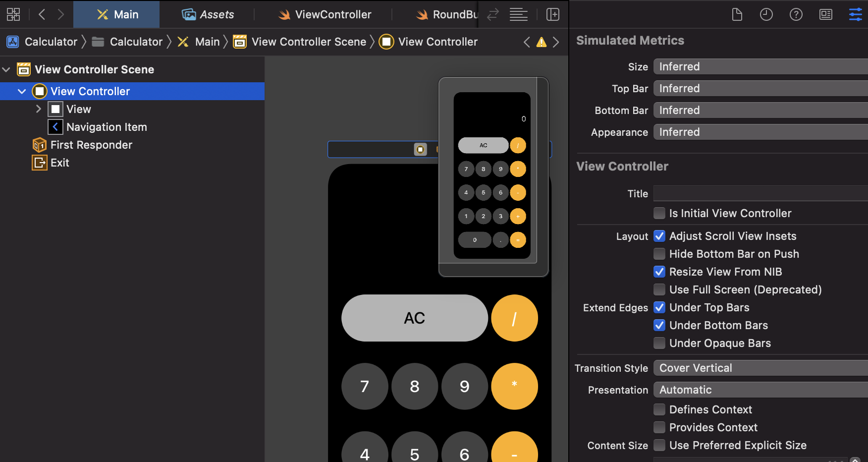Open the Top Bar dropdown
The image size is (868, 462).
tap(760, 88)
